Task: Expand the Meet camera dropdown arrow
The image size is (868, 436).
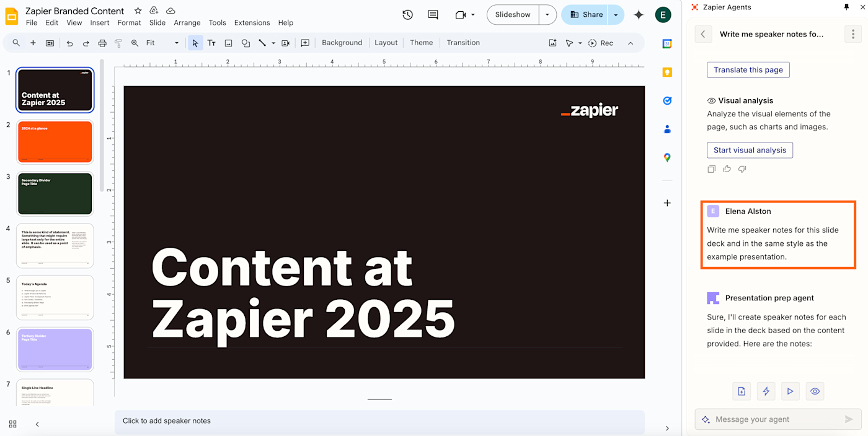Action: tap(473, 15)
